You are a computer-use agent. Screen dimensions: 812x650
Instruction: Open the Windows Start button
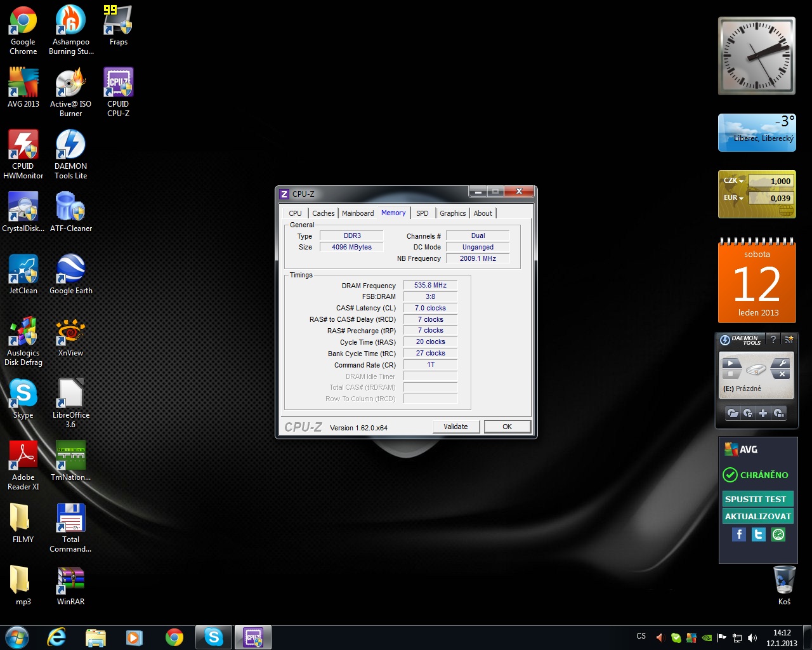coord(17,637)
